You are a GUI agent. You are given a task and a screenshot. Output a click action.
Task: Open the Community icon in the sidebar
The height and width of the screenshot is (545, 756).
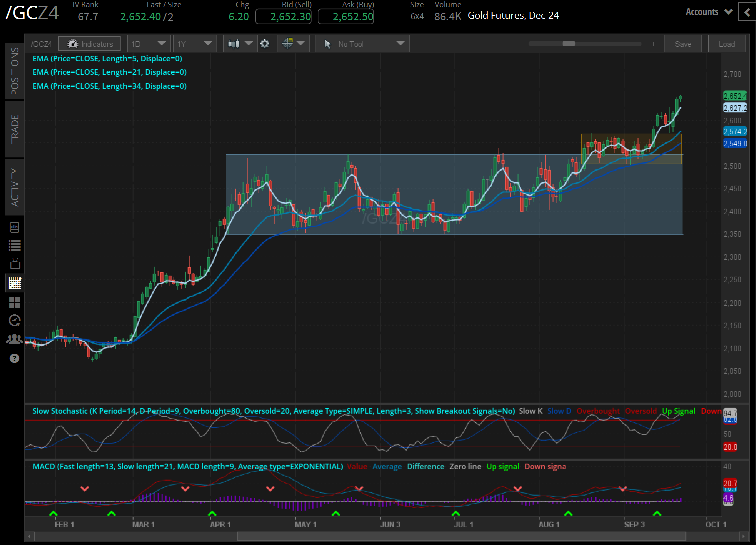click(x=14, y=339)
